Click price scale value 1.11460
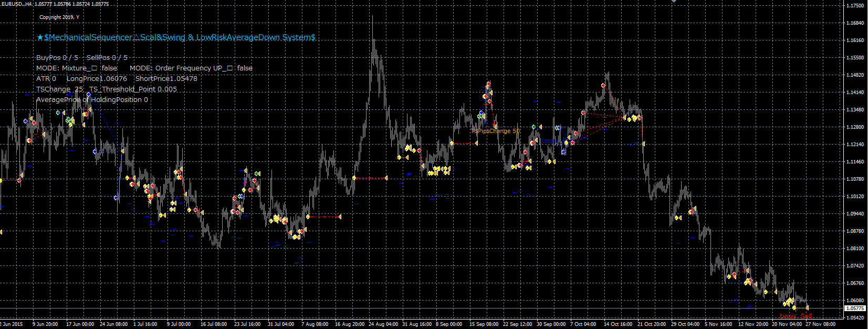868x329 pixels. 855,162
